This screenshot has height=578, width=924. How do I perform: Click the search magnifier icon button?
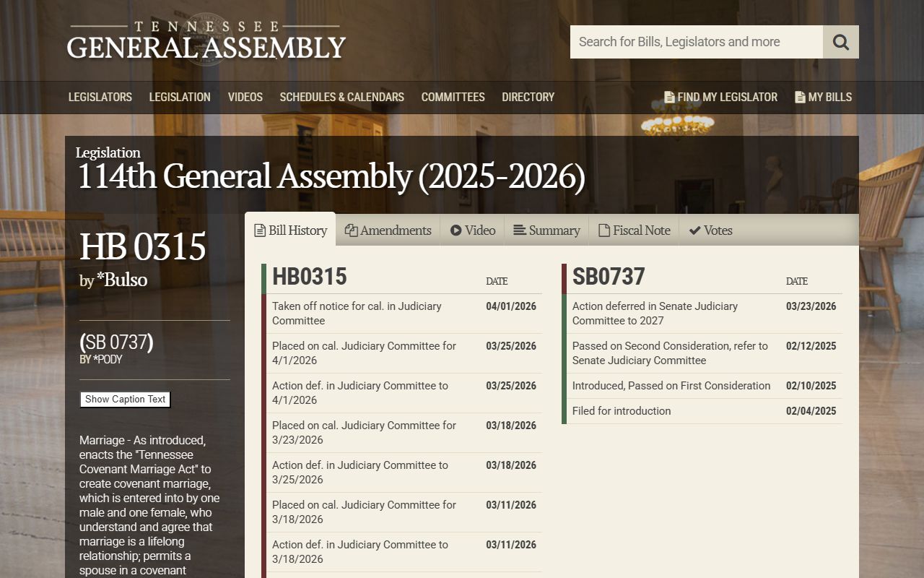tap(841, 42)
